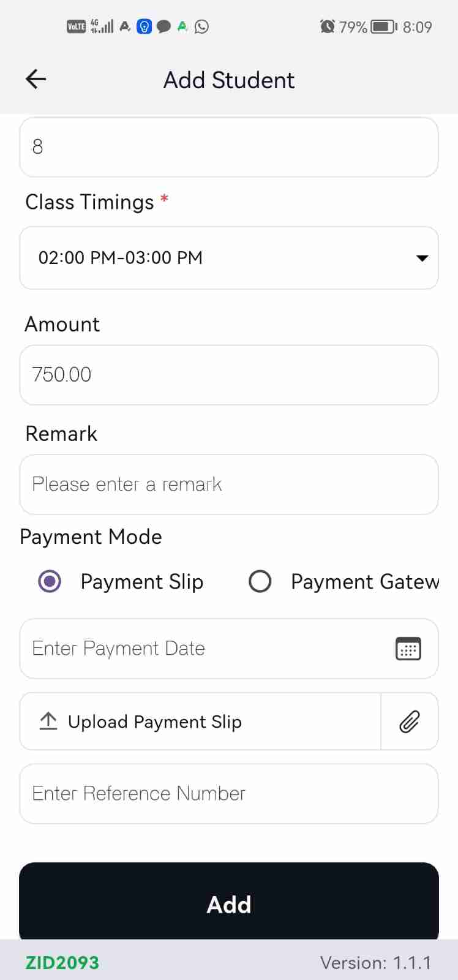
Task: Select the Payment Slip radio button
Action: pyautogui.click(x=50, y=581)
